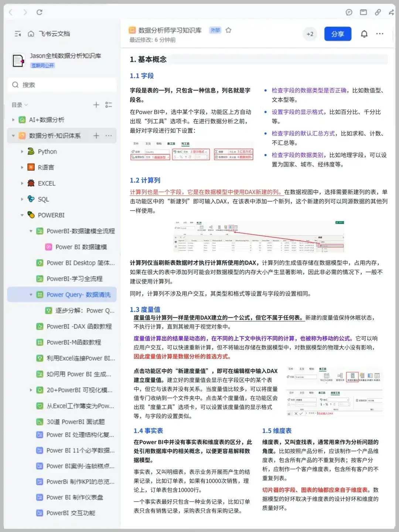The width and height of the screenshot is (399, 532).
Task: Open the more options "..." menu top right
Action: [379, 34]
